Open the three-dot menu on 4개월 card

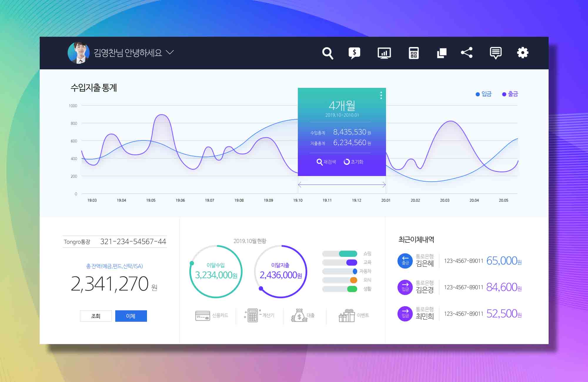(381, 95)
